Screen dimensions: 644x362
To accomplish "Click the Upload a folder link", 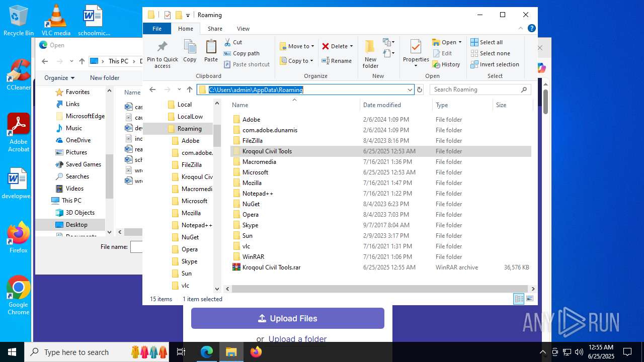I will 297,339.
